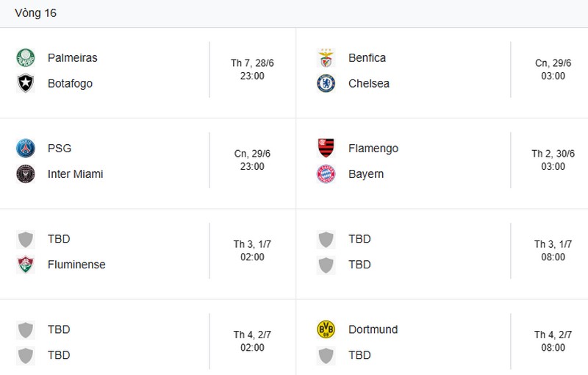Select the Flamengo team name
Screen dimensions: 588x375
tap(373, 149)
